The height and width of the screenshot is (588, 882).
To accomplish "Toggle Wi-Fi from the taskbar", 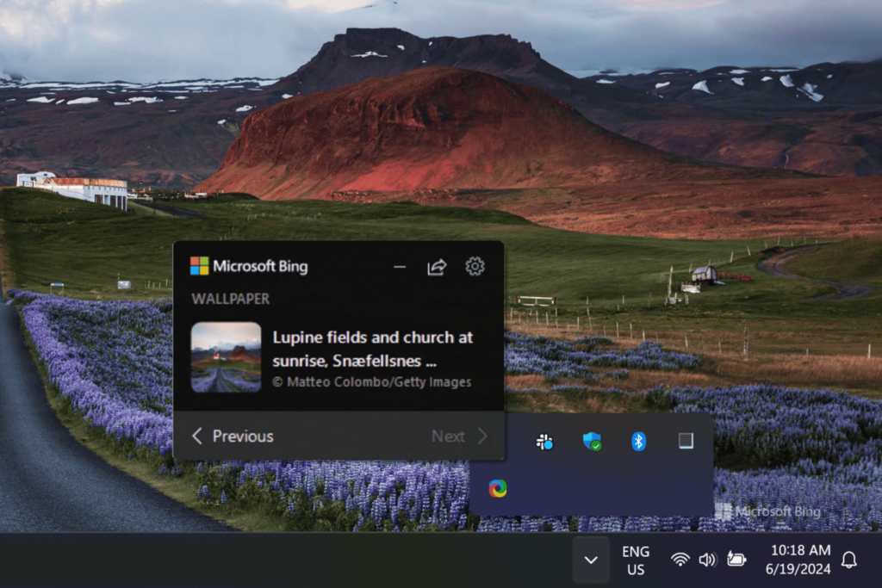I will 680,560.
